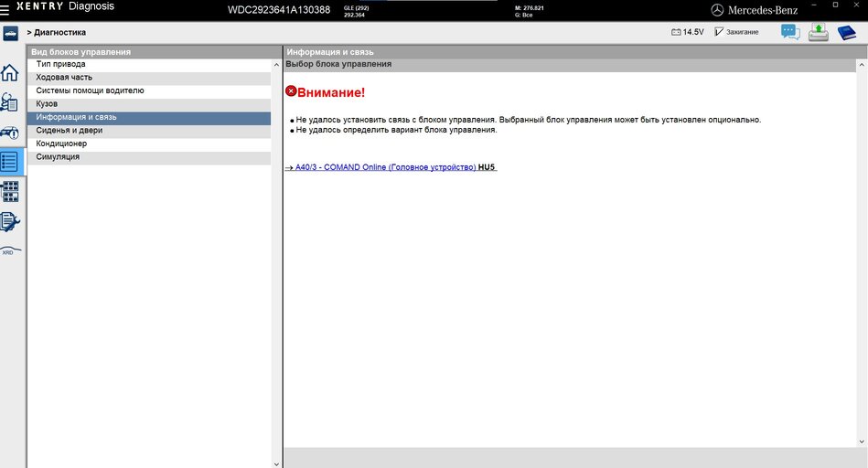This screenshot has height=468, width=868.
Task: Open the chat support icon
Action: point(790,32)
